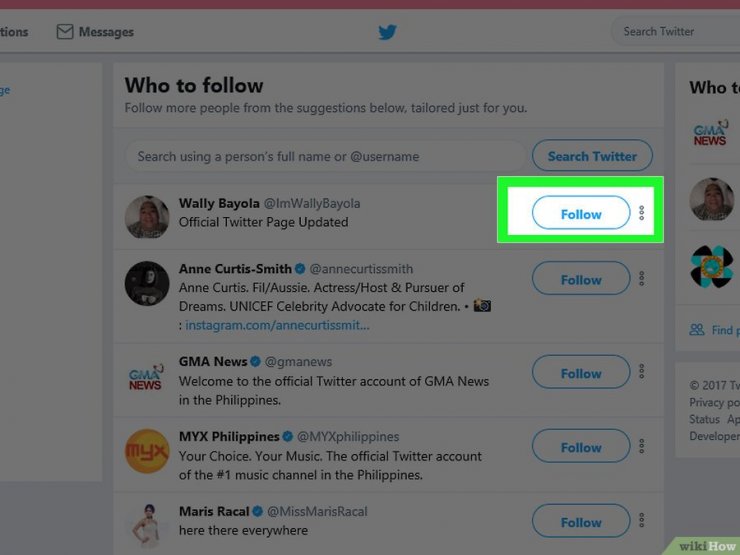Open more options for MYX Philippines
This screenshot has height=555, width=740.
point(642,448)
